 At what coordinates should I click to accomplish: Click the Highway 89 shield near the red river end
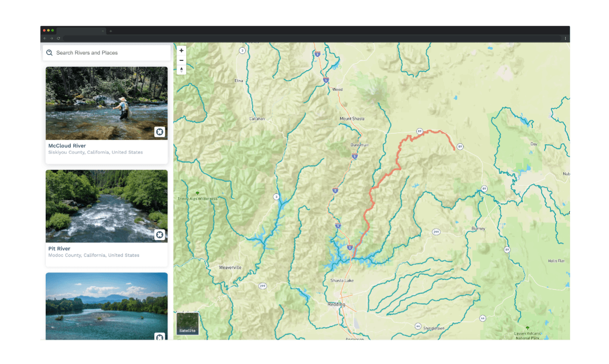[460, 146]
